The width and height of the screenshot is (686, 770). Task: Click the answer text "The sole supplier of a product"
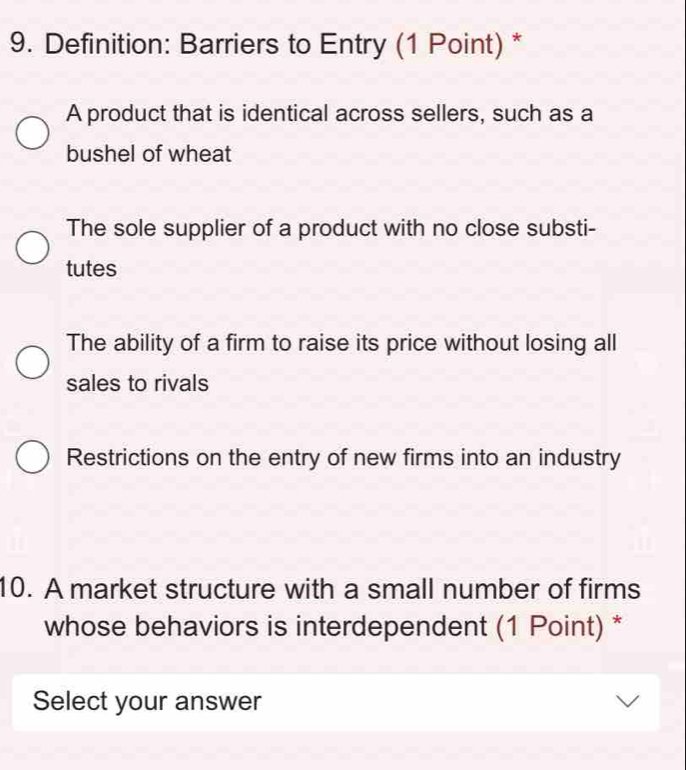(x=332, y=228)
